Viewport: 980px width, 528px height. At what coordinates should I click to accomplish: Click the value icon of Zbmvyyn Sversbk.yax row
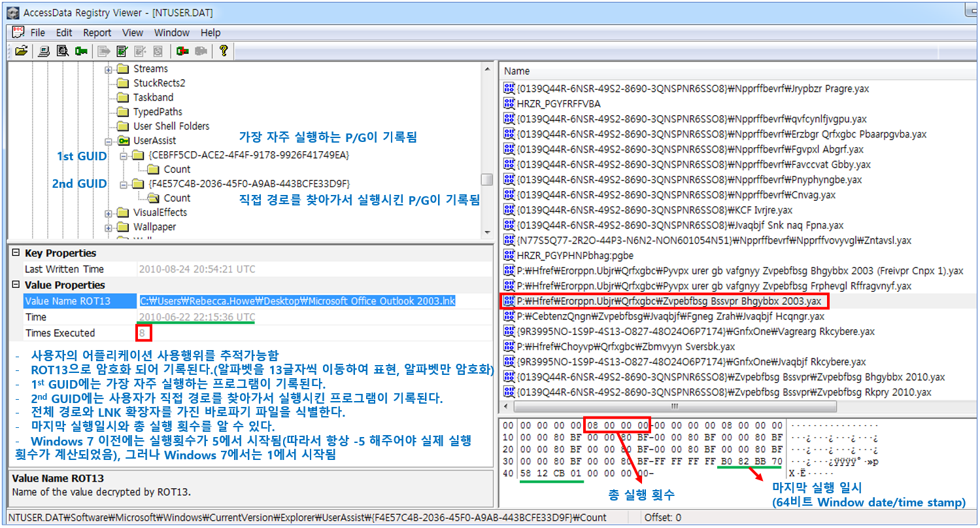tap(509, 346)
